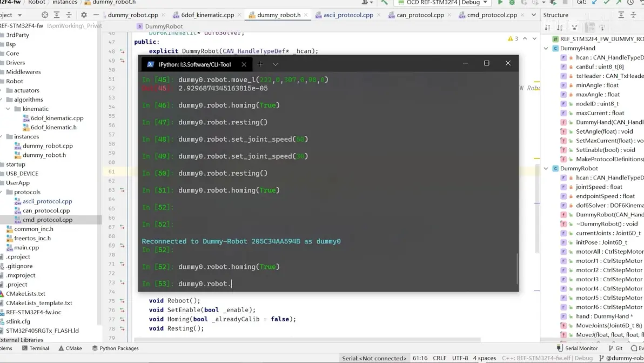Click the editor horizontal scrollbar
The width and height of the screenshot is (644, 363).
pyautogui.click(x=307, y=340)
